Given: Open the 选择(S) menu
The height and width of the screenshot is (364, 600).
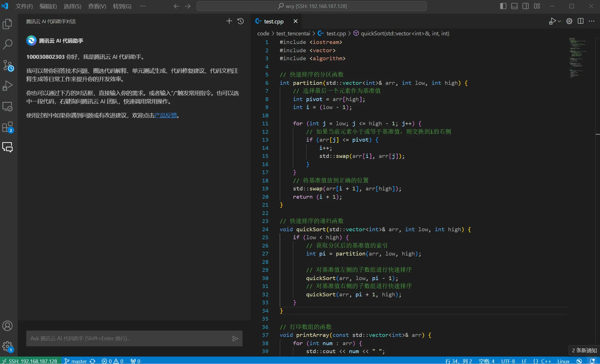Looking at the screenshot, I should tap(72, 6).
